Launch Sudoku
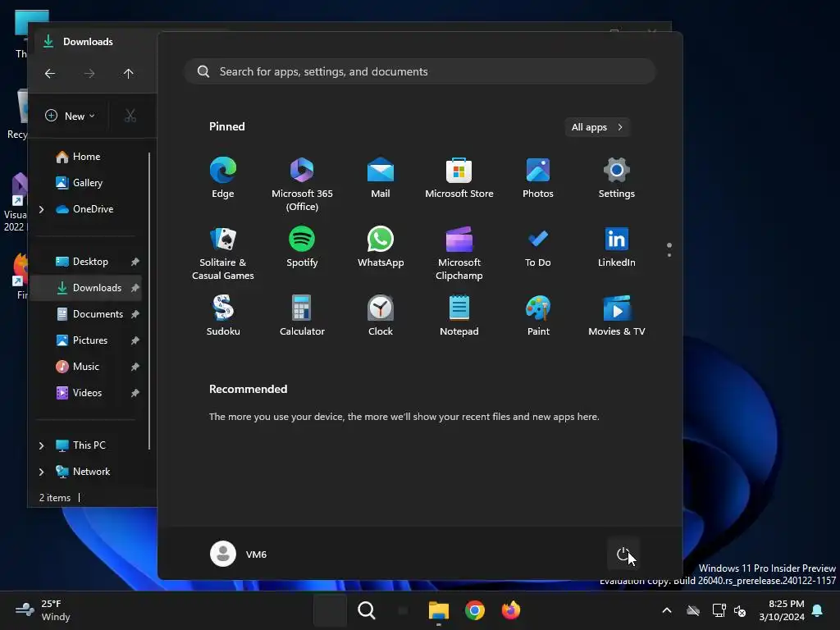This screenshot has height=630, width=840. point(223,316)
